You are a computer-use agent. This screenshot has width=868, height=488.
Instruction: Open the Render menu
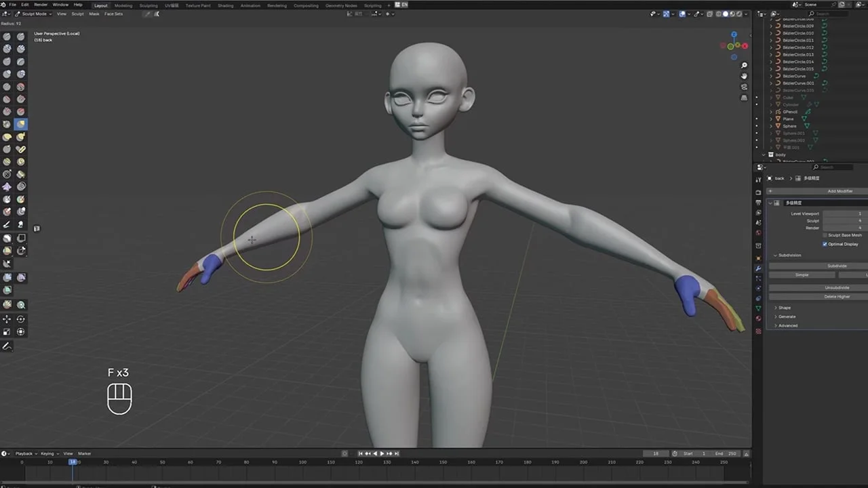41,5
